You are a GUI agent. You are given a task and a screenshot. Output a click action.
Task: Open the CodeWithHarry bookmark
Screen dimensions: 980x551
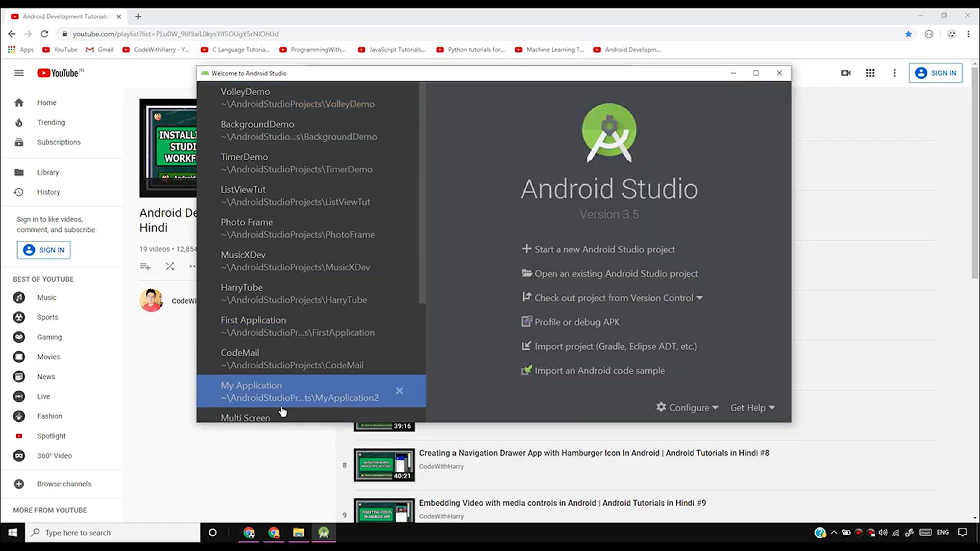tap(156, 49)
